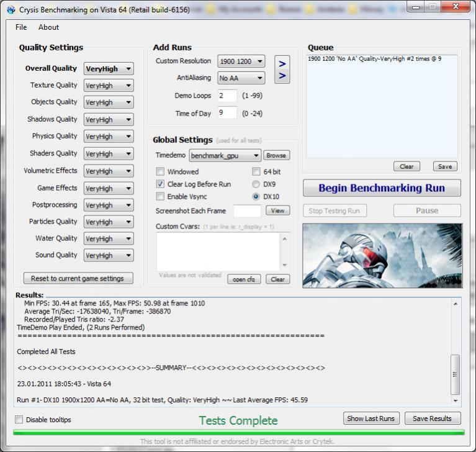476x452 pixels.
Task: Click the Custom Cvars scroll up arrow
Action: tap(284, 239)
